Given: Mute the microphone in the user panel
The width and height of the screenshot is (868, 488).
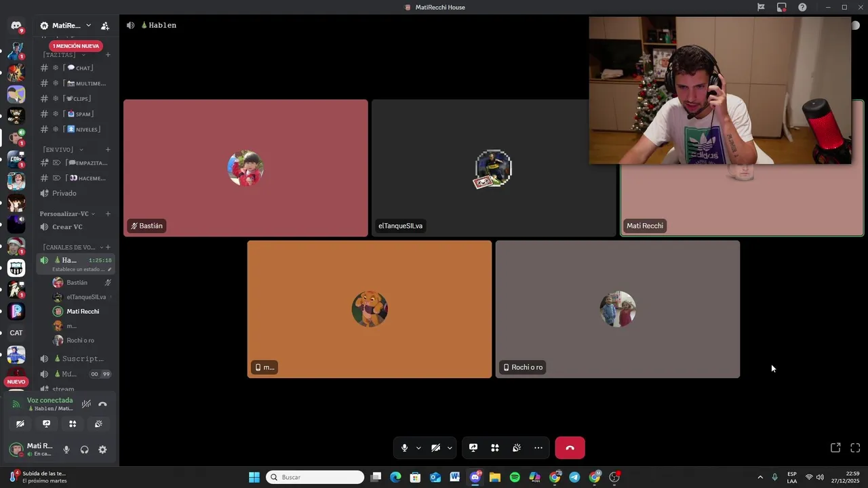Looking at the screenshot, I should (x=66, y=449).
